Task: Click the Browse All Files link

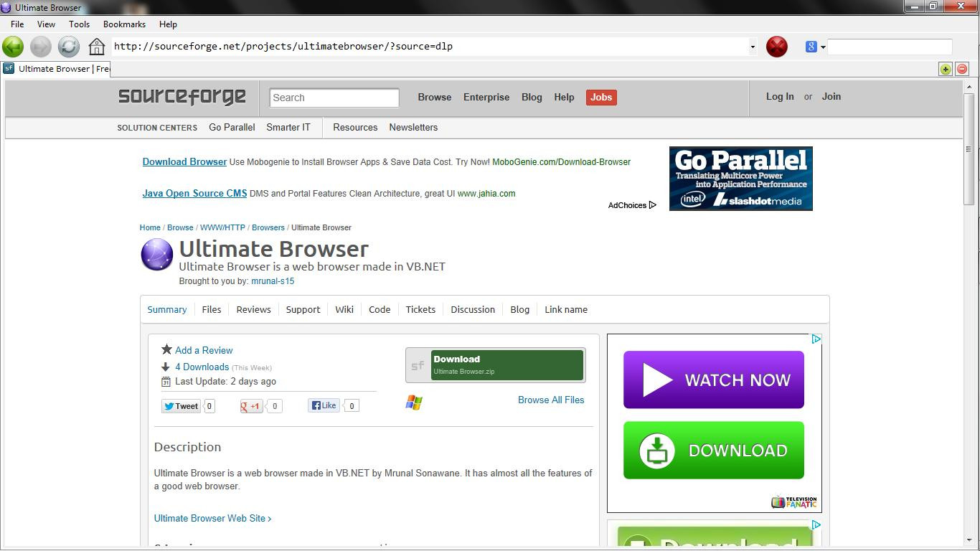Action: [551, 400]
